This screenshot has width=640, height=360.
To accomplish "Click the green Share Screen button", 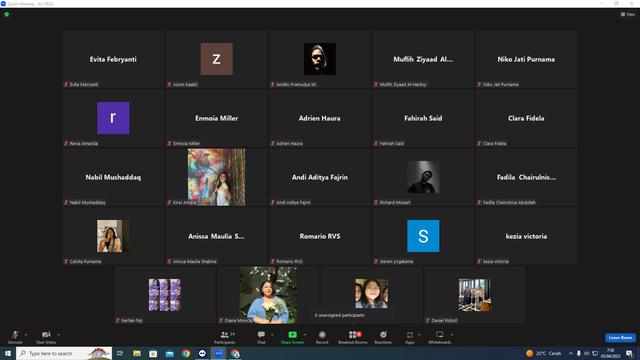I will [292, 337].
